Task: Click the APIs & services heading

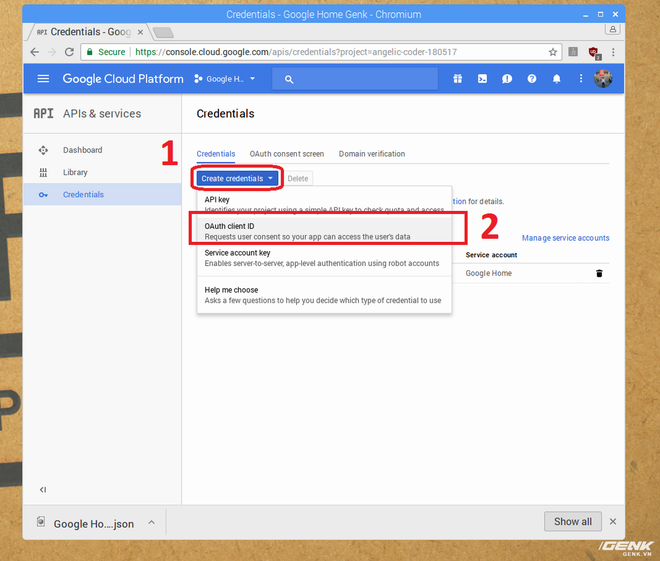Action: click(x=102, y=114)
